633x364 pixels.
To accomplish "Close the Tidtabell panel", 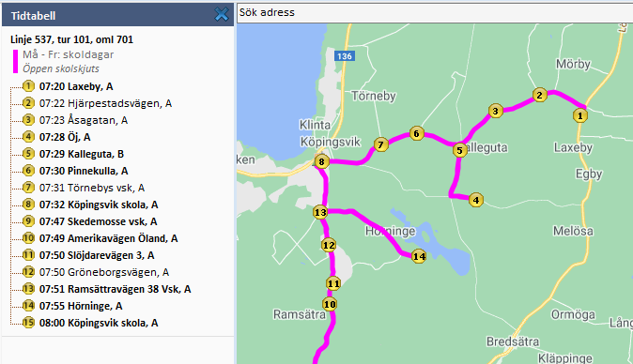I will click(222, 14).
